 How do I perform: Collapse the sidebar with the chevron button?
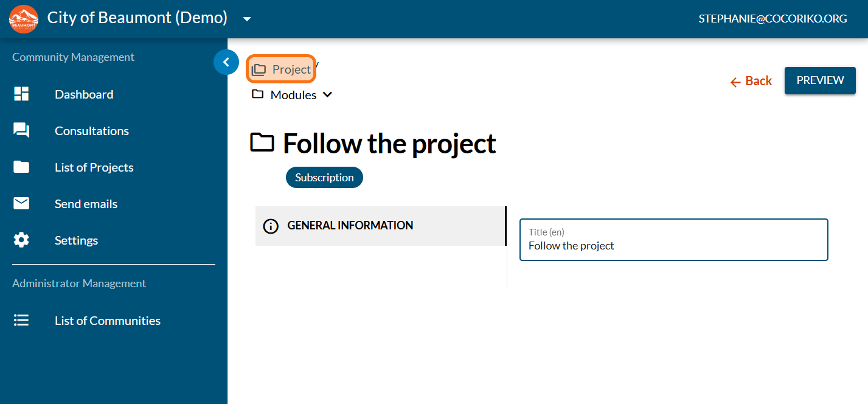tap(226, 62)
